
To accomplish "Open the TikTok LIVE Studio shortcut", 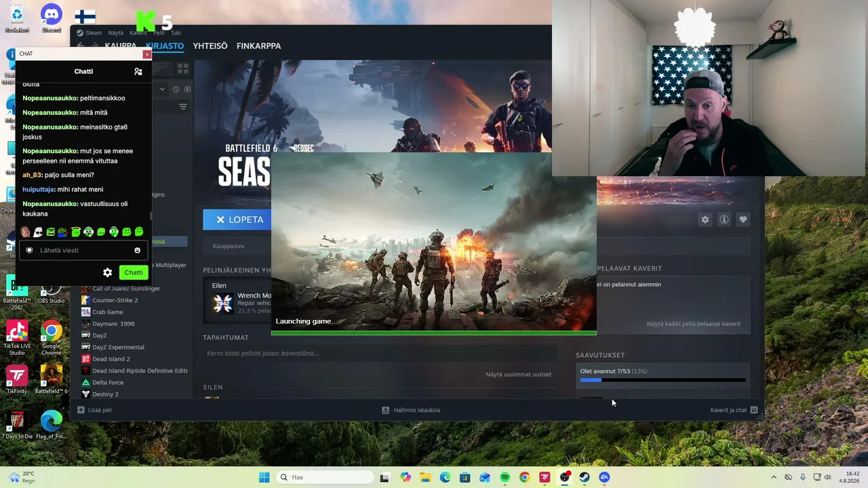I will pyautogui.click(x=17, y=338).
